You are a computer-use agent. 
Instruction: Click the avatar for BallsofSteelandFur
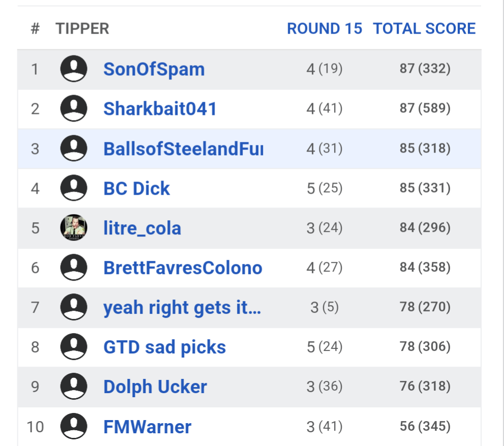click(x=74, y=148)
